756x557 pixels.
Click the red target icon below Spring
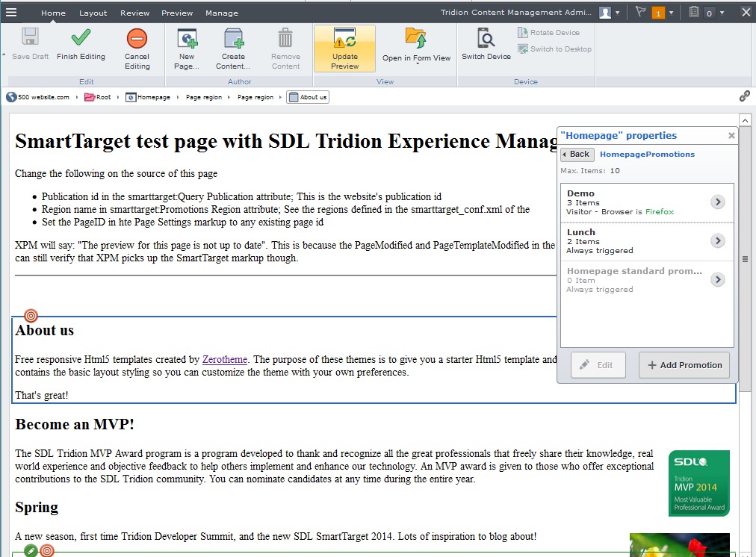click(47, 551)
